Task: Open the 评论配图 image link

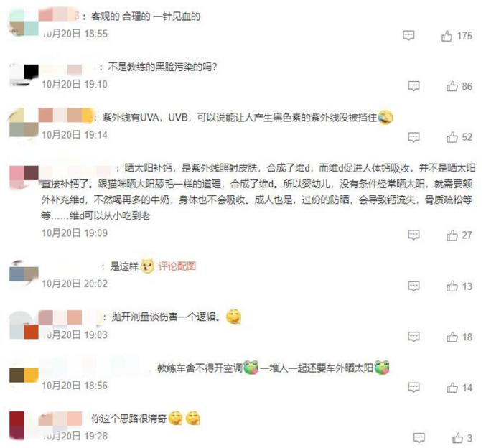Action: [x=177, y=266]
